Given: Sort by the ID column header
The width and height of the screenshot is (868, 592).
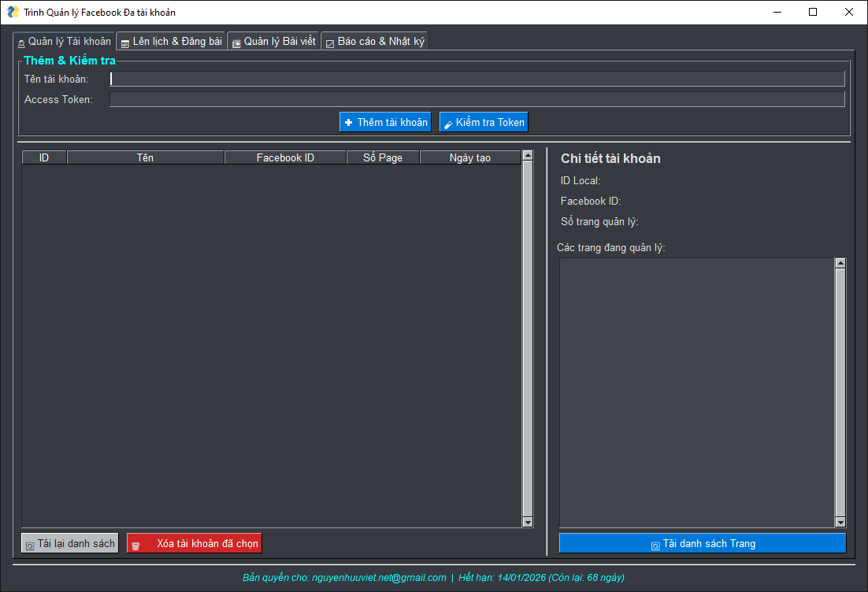Looking at the screenshot, I should tap(44, 157).
